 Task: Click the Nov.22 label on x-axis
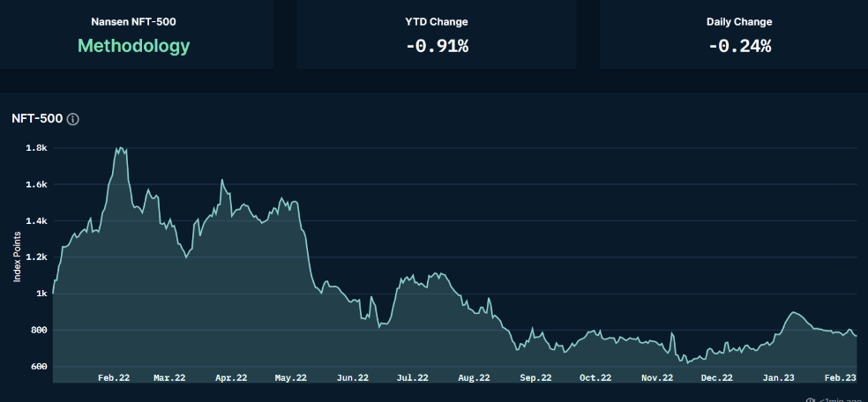[x=657, y=377]
